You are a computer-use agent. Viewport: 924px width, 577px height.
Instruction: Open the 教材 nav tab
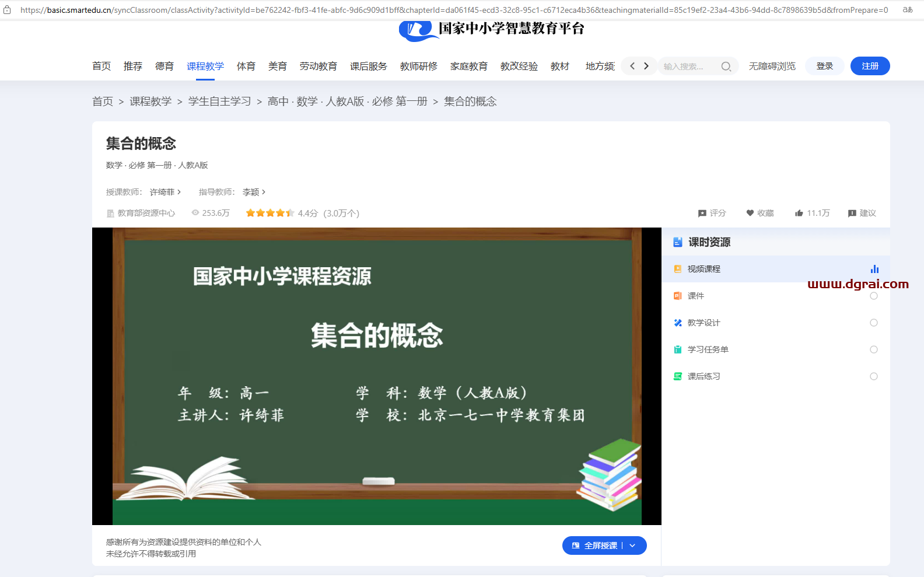tap(560, 67)
